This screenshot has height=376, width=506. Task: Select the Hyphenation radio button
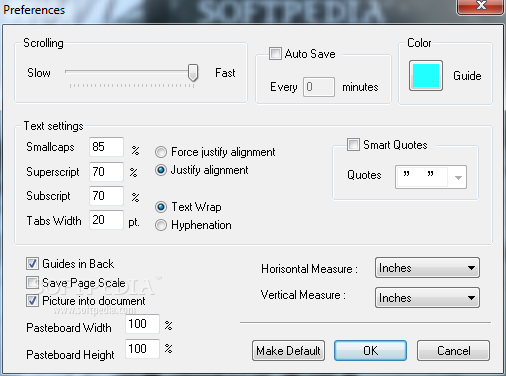click(x=161, y=225)
